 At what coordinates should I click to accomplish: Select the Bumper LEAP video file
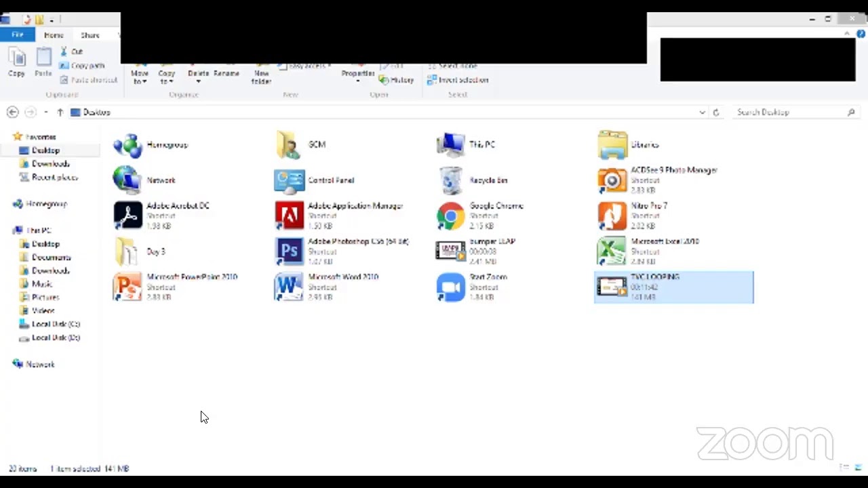pos(476,251)
